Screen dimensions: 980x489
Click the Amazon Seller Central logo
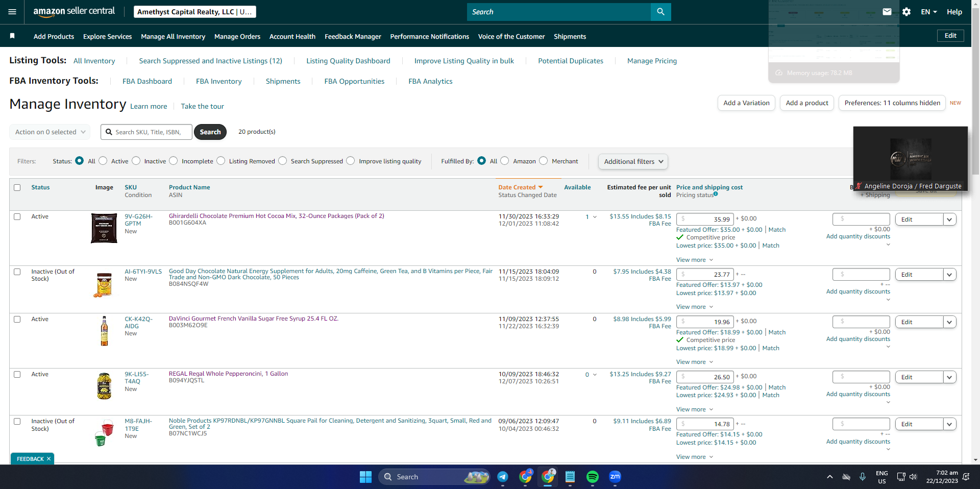74,11
